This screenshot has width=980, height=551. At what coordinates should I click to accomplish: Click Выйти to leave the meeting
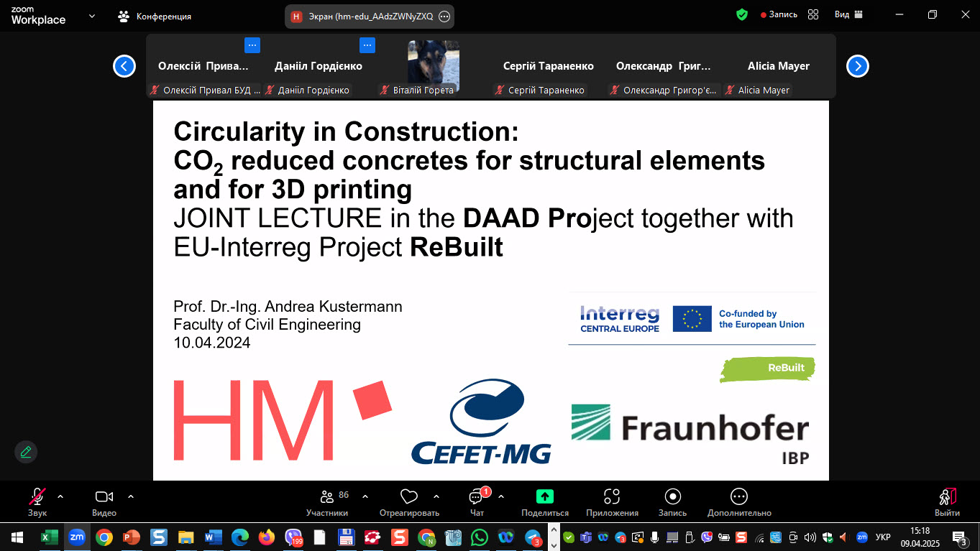947,502
